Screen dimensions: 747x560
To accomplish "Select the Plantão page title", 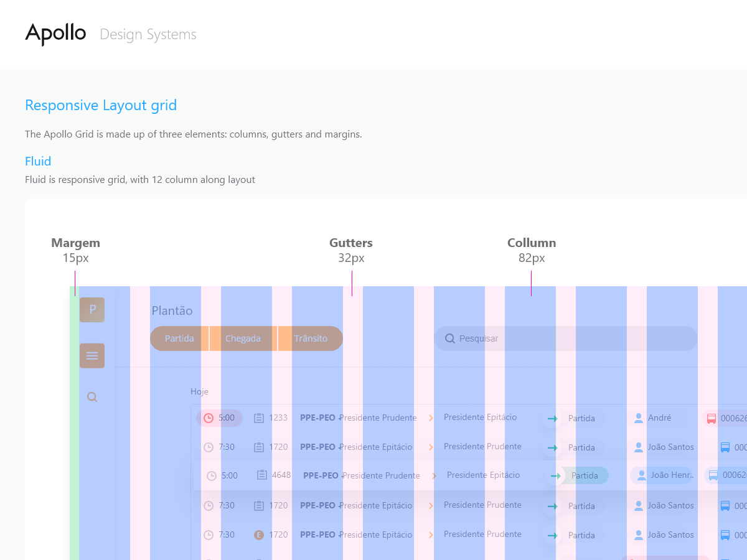I will click(x=172, y=310).
